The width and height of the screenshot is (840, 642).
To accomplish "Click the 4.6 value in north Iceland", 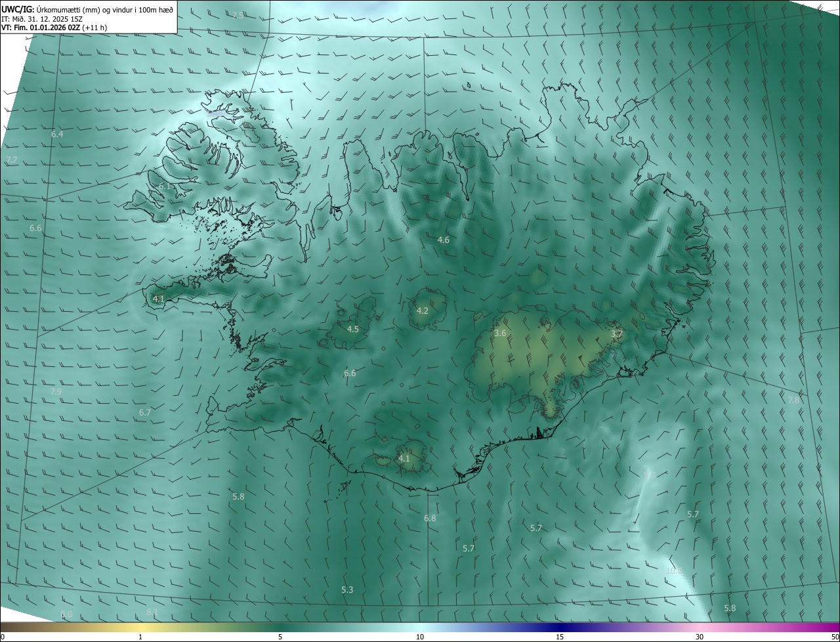I will (x=444, y=240).
